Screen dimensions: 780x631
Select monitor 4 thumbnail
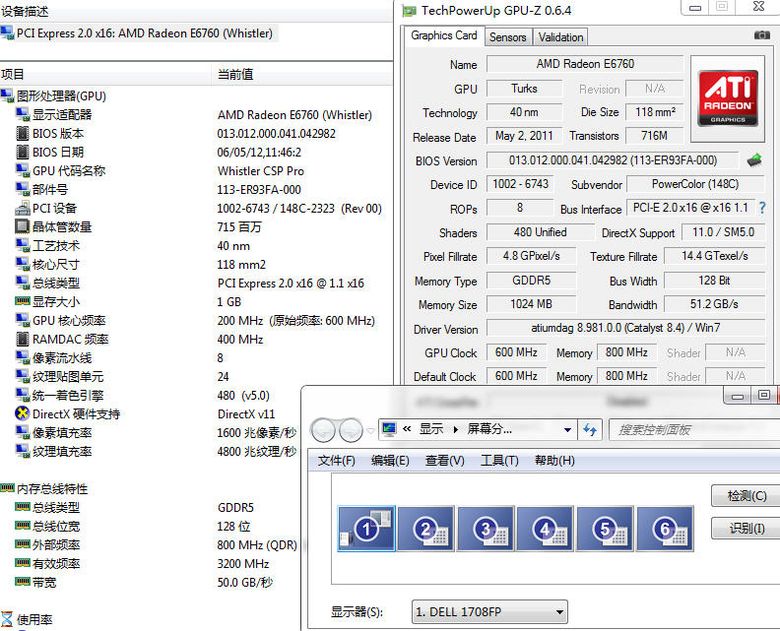coord(545,528)
